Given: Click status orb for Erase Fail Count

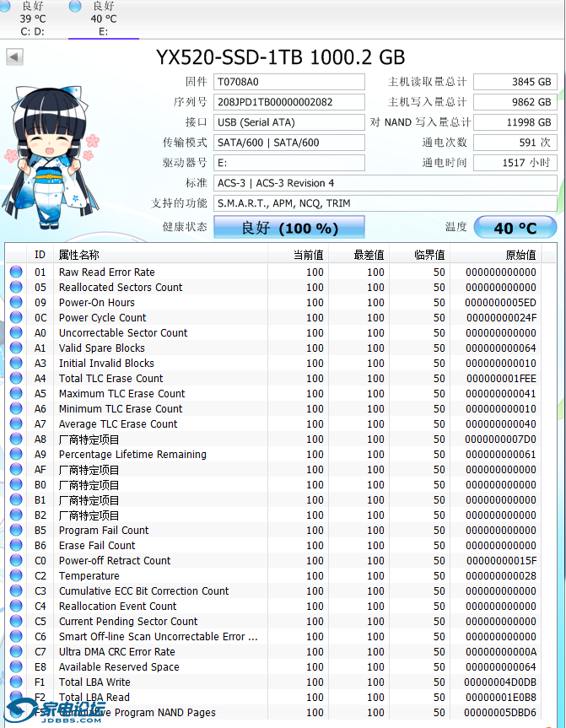Looking at the screenshot, I should 16,545.
